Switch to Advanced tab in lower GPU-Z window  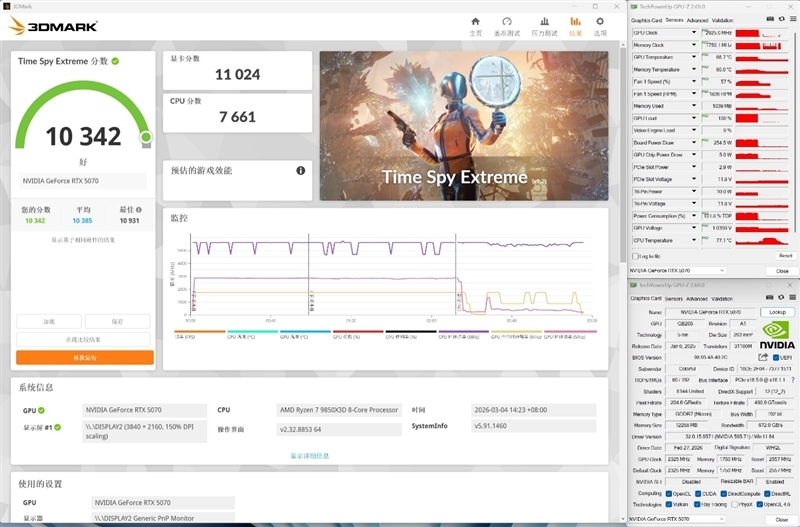tap(697, 298)
